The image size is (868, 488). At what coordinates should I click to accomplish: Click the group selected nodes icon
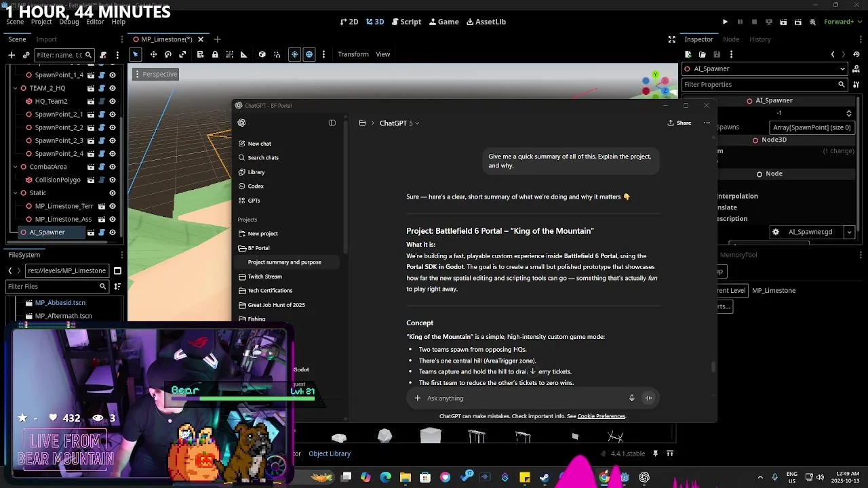[229, 54]
